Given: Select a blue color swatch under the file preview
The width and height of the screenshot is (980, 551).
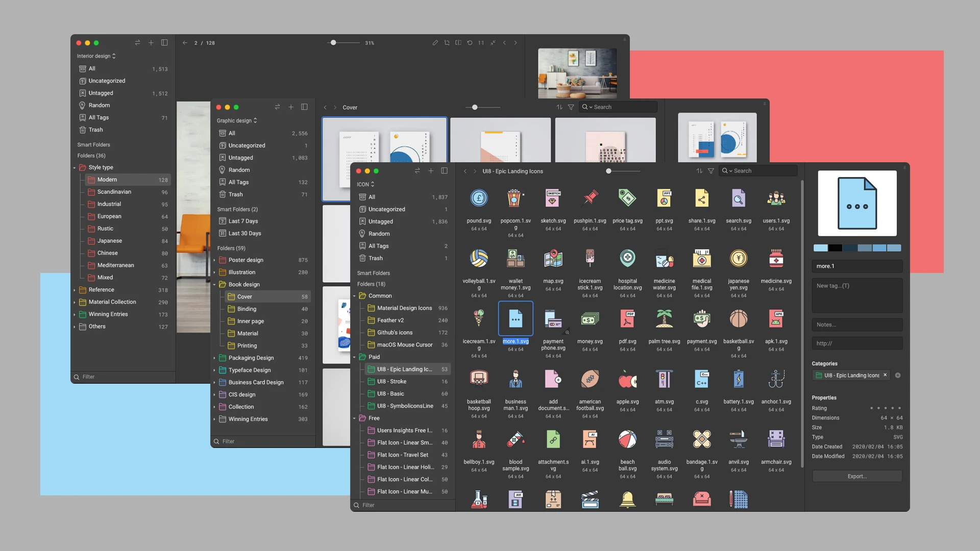Looking at the screenshot, I should 821,247.
